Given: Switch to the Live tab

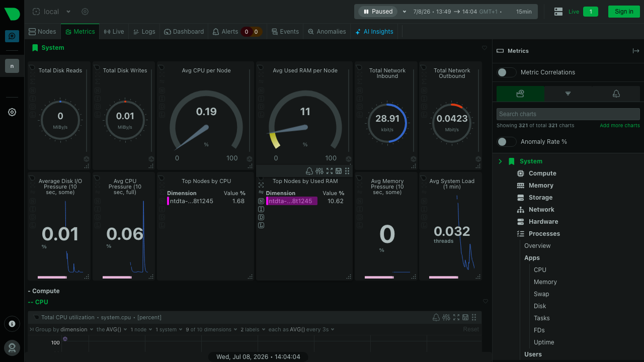Looking at the screenshot, I should pyautogui.click(x=114, y=31).
